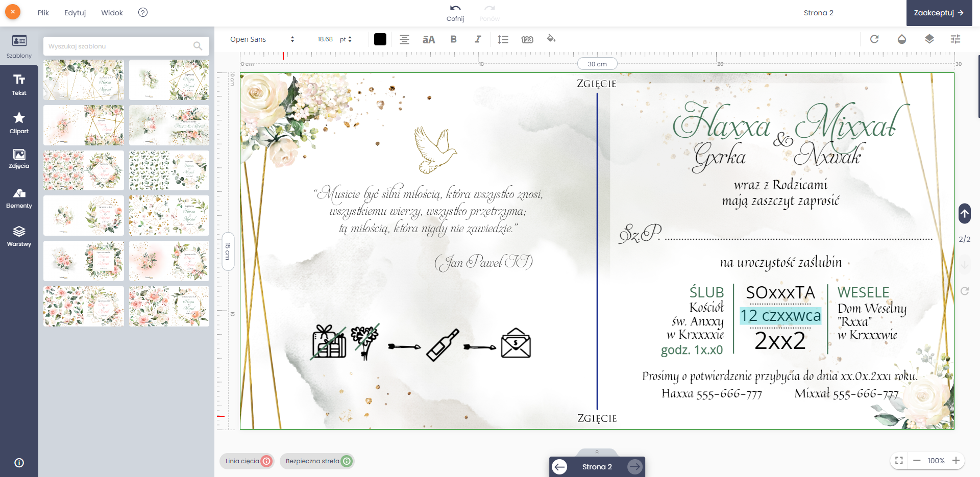
Task: Open the opacity droplet tool
Action: [x=902, y=39]
